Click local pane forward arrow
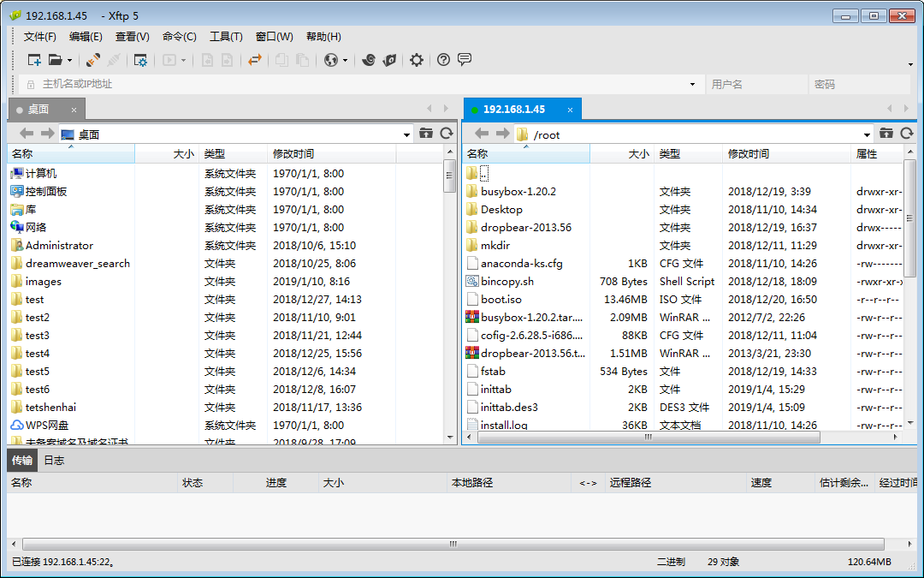Image resolution: width=924 pixels, height=578 pixels. point(48,134)
